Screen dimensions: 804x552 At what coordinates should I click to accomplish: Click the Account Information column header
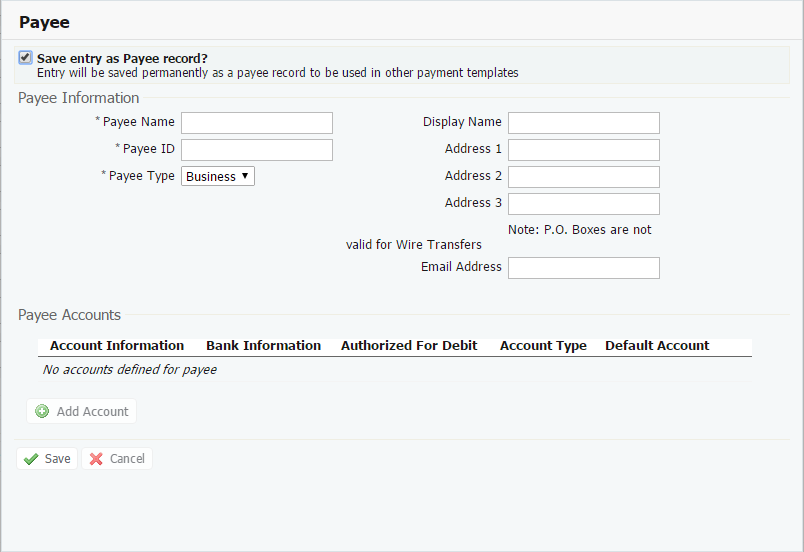pyautogui.click(x=117, y=346)
